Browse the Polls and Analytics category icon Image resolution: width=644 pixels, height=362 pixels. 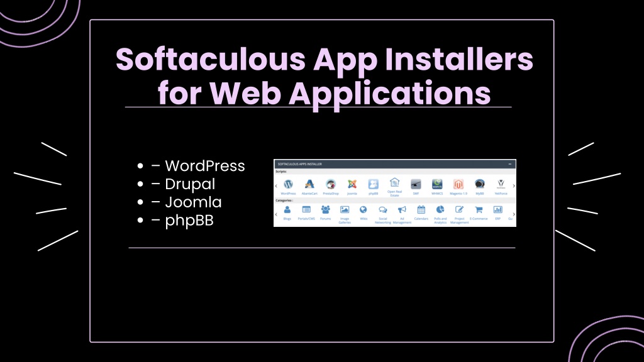coord(440,210)
